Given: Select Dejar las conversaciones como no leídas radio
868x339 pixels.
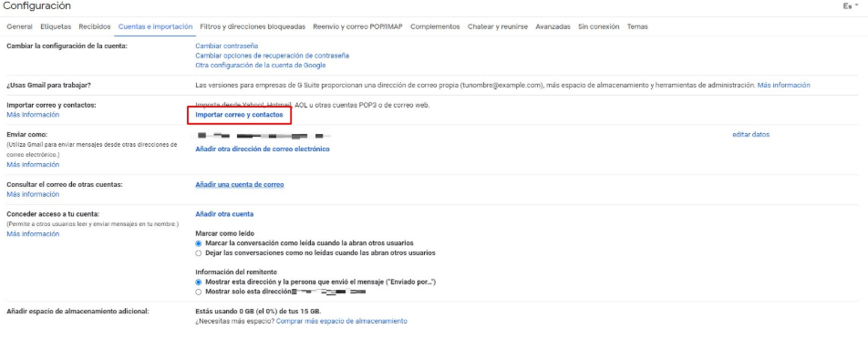Looking at the screenshot, I should click(199, 253).
